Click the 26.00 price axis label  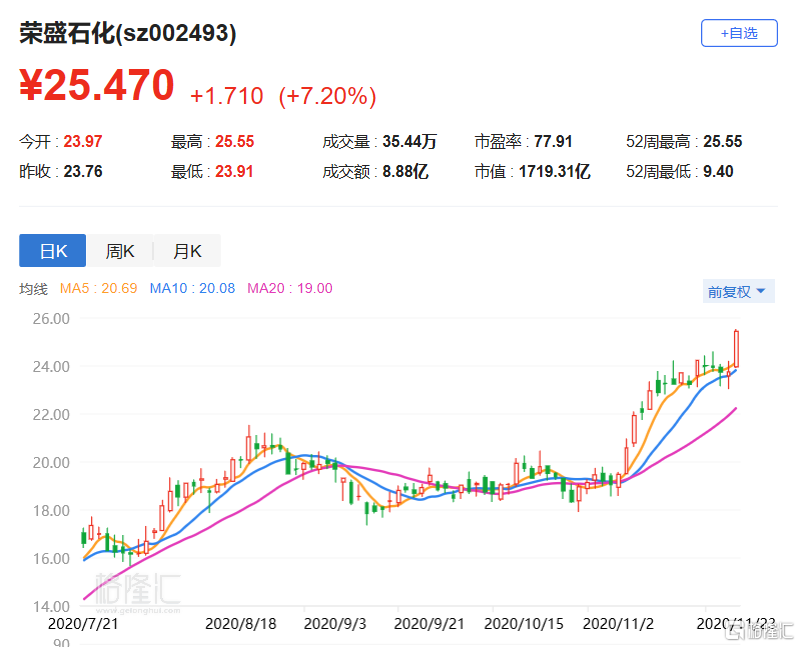pyautogui.click(x=51, y=319)
